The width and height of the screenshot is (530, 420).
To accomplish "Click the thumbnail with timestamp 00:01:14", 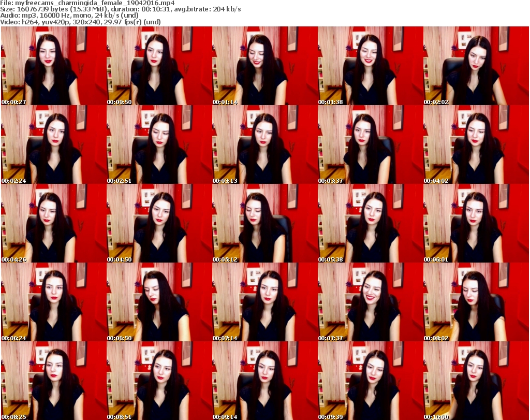I will pos(264,66).
